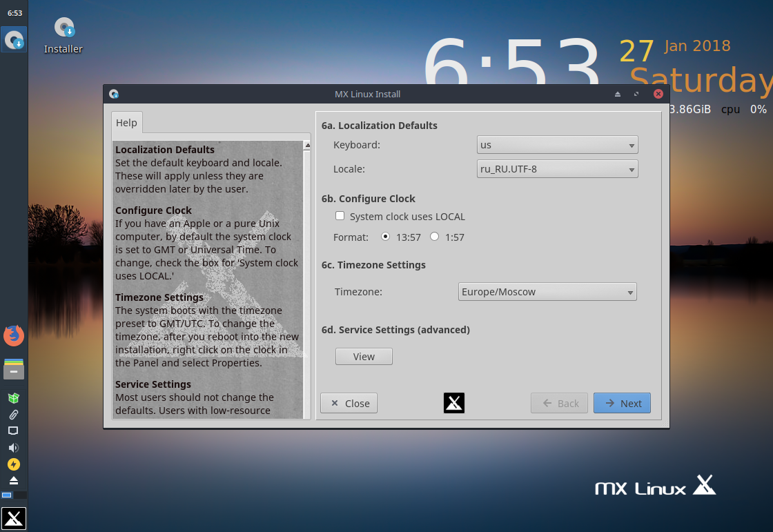Expand the Locale ru_RU.UTF-8 dropdown

click(557, 169)
